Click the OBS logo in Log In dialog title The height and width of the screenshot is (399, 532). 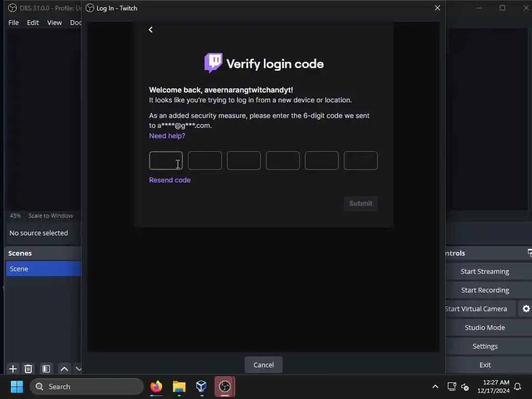[90, 8]
